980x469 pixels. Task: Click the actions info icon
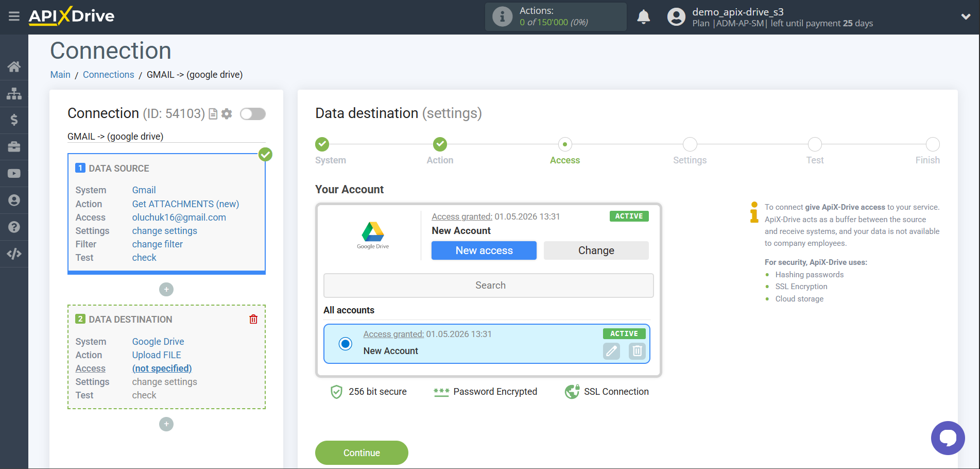tap(502, 16)
